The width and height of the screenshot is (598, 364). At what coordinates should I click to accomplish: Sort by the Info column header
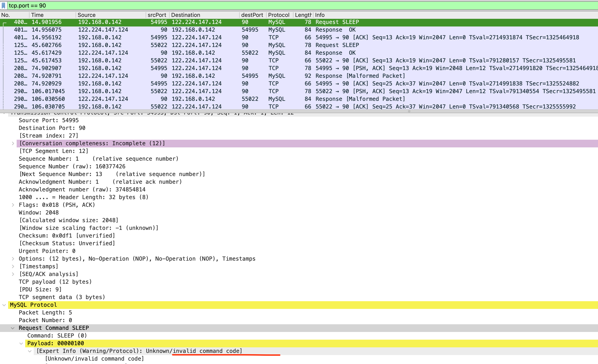[456, 15]
